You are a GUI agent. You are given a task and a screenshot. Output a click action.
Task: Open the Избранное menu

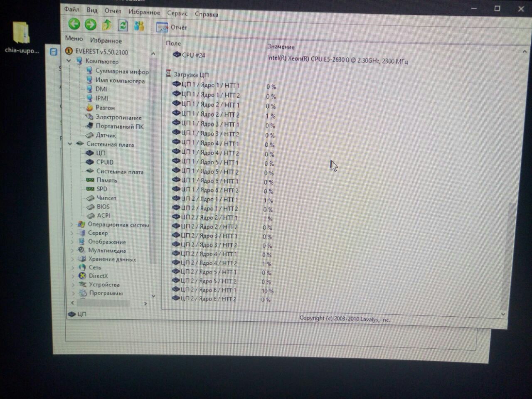pos(144,12)
